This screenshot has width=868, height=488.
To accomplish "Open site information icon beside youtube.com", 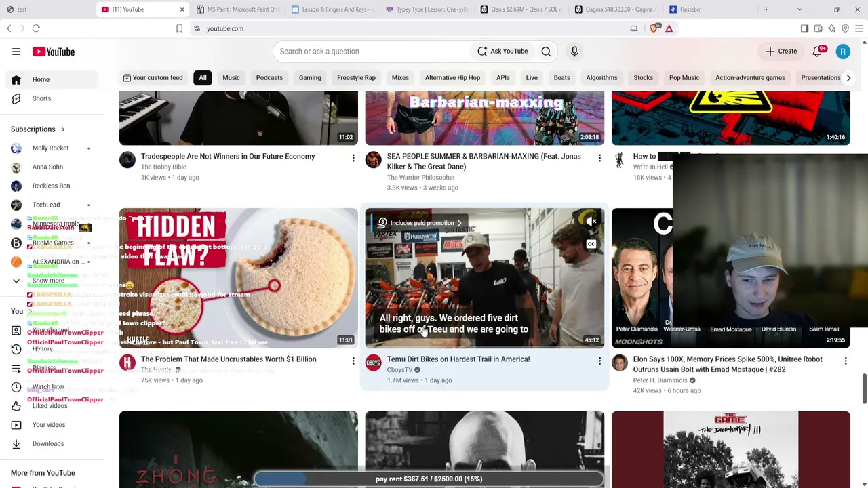I will coord(197,28).
